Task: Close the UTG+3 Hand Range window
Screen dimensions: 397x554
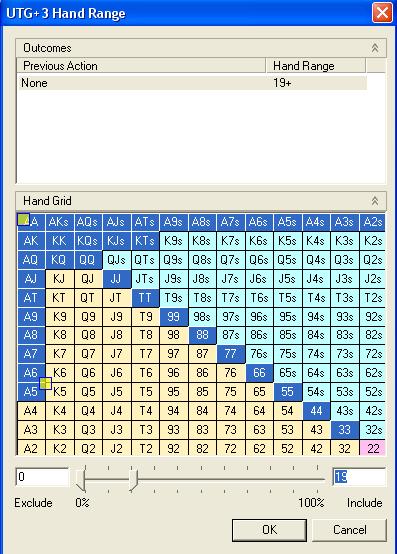Action: [x=382, y=13]
